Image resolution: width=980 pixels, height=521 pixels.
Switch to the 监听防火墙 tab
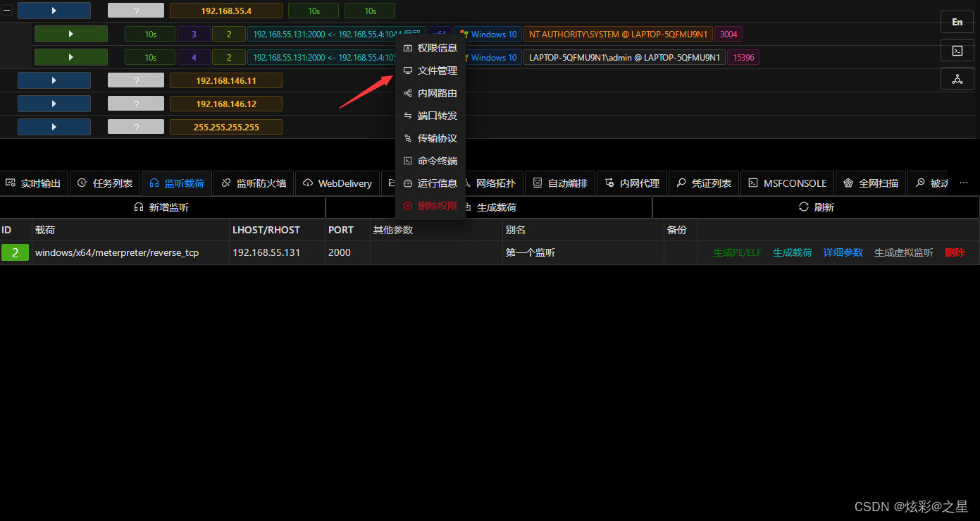click(254, 183)
